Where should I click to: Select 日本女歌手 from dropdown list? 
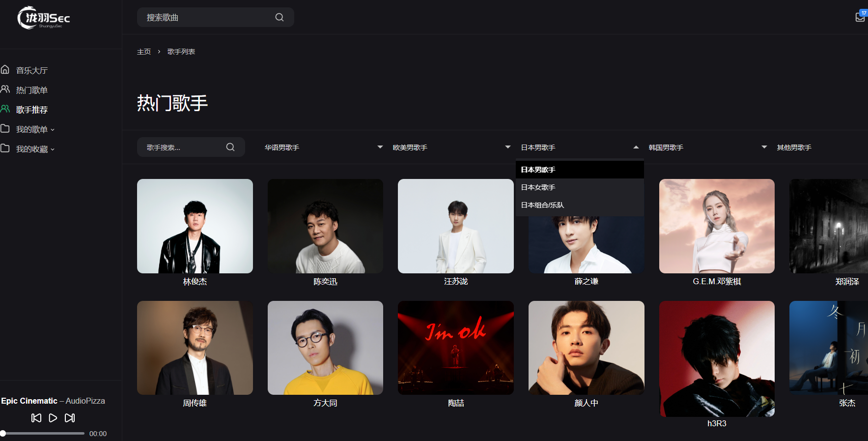[538, 187]
